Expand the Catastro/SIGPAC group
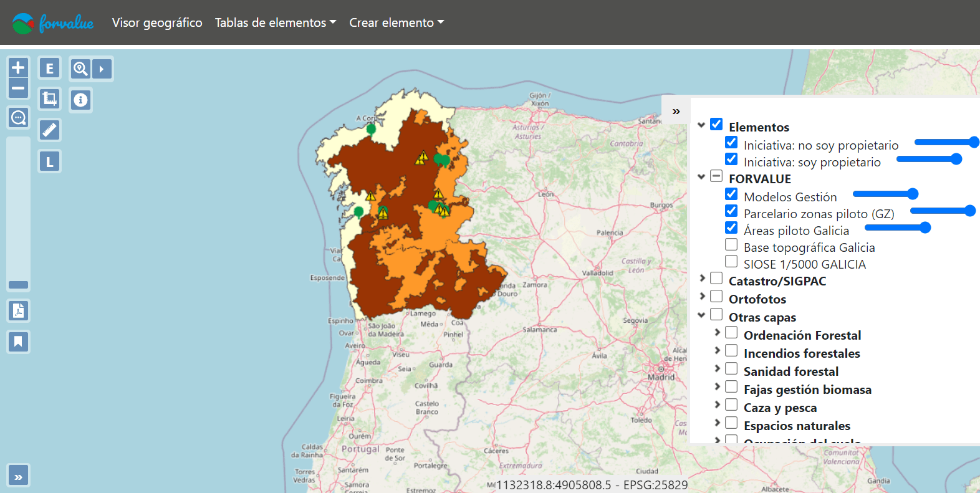The width and height of the screenshot is (980, 493). pyautogui.click(x=702, y=279)
